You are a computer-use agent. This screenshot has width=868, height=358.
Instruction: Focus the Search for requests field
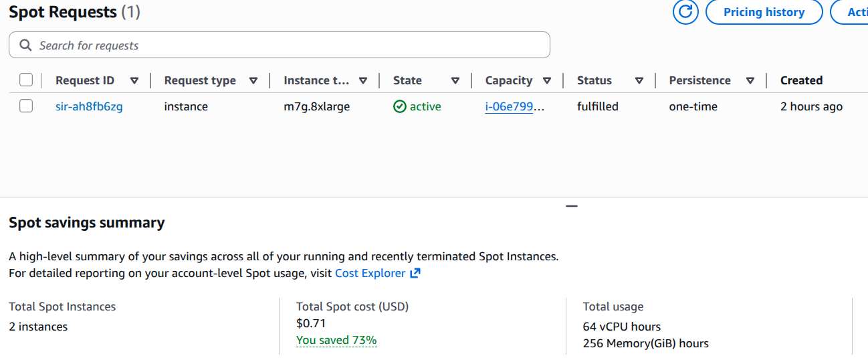[288, 46]
